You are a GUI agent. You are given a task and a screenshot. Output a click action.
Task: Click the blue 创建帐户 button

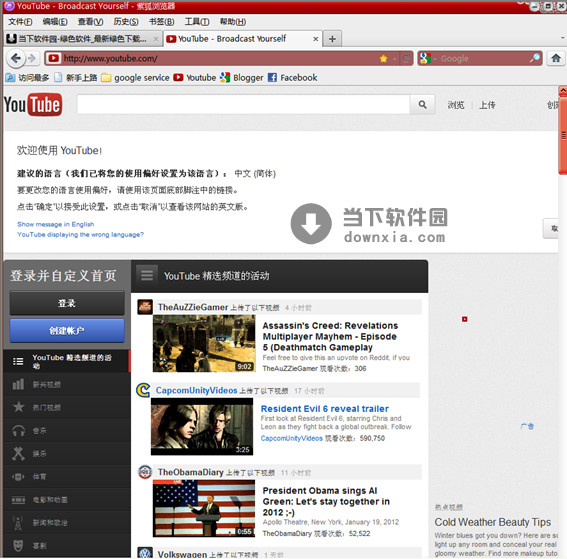67,330
